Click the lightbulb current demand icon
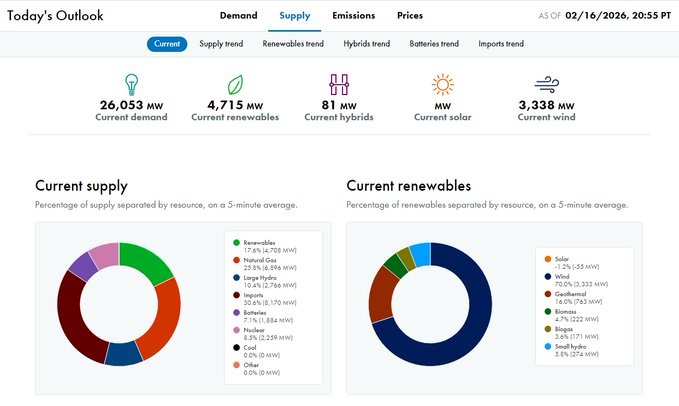 [x=131, y=84]
